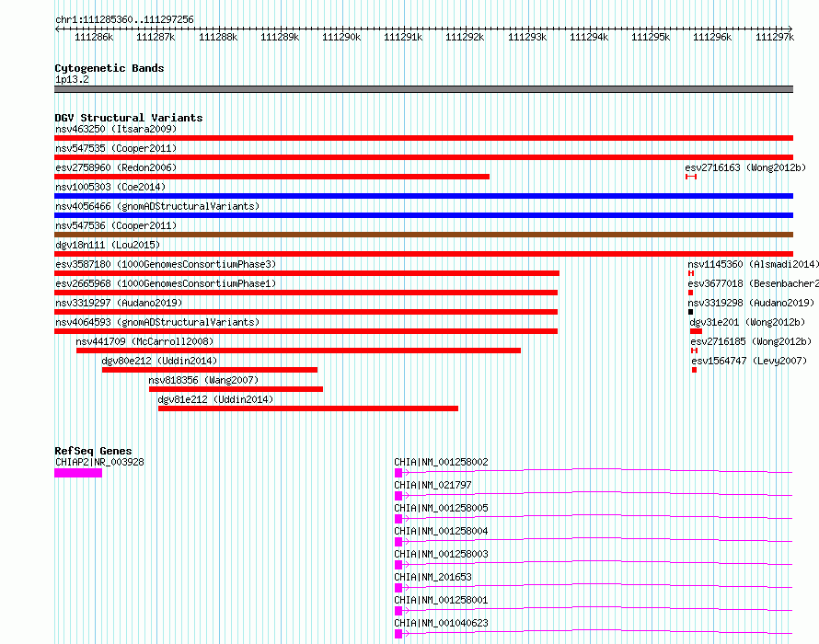Click the nsv463250 (Itsara2009) variant bar
The width and height of the screenshot is (819, 644).
coord(423,138)
